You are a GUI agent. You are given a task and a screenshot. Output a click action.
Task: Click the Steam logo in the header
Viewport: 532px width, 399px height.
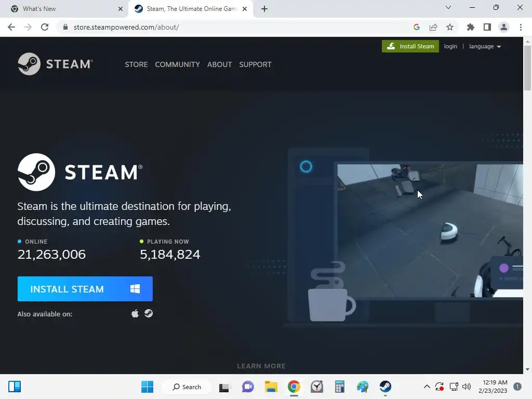coord(55,64)
